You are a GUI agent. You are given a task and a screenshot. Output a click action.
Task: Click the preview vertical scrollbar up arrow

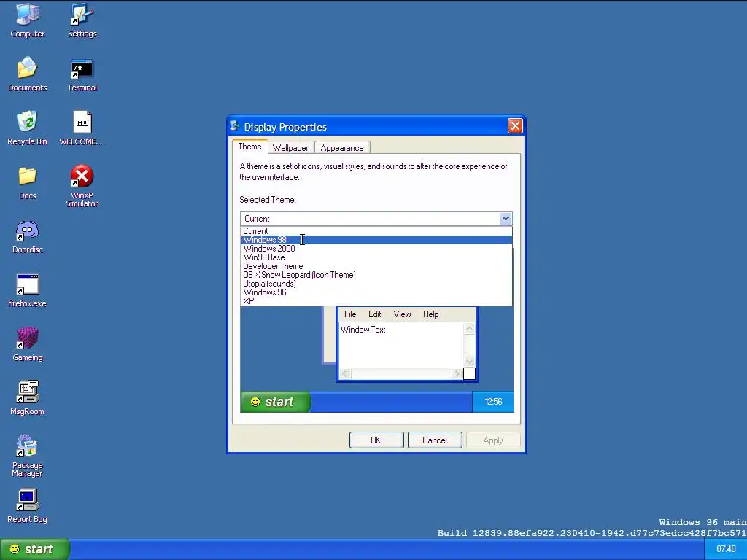pos(469,329)
